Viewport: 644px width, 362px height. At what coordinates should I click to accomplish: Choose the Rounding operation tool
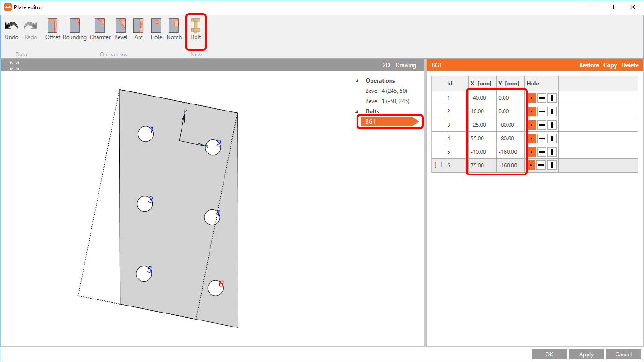(x=75, y=29)
